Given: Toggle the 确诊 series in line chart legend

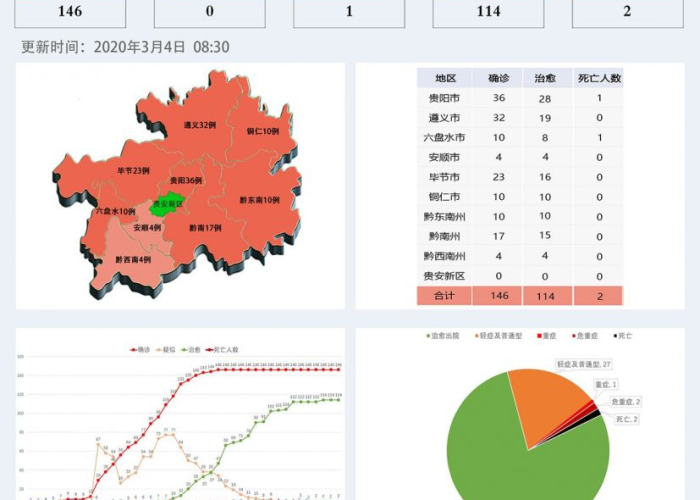Looking at the screenshot, I should (x=140, y=350).
